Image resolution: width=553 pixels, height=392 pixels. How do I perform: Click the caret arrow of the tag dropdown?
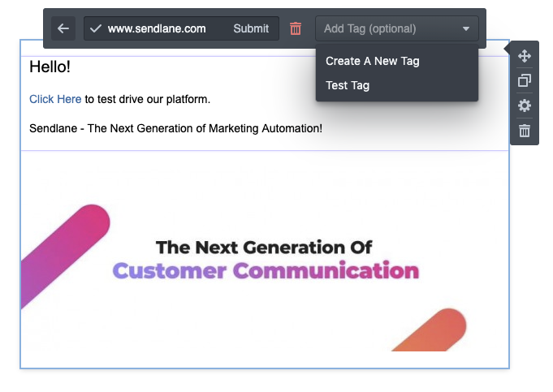click(466, 28)
